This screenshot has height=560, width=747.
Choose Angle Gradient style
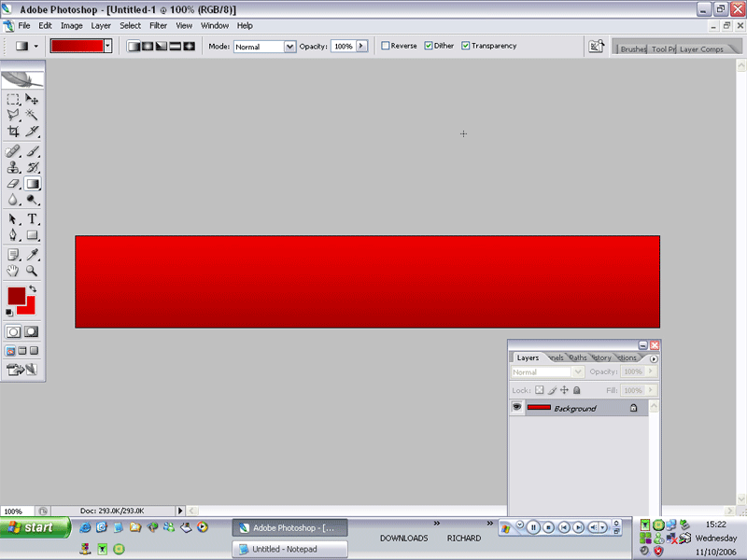(x=162, y=46)
